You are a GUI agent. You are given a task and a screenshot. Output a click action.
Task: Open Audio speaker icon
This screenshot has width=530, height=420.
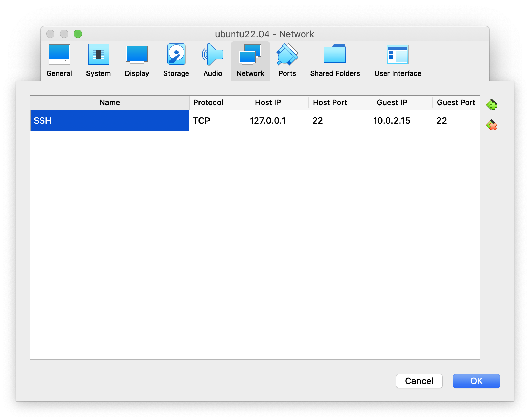(x=213, y=55)
